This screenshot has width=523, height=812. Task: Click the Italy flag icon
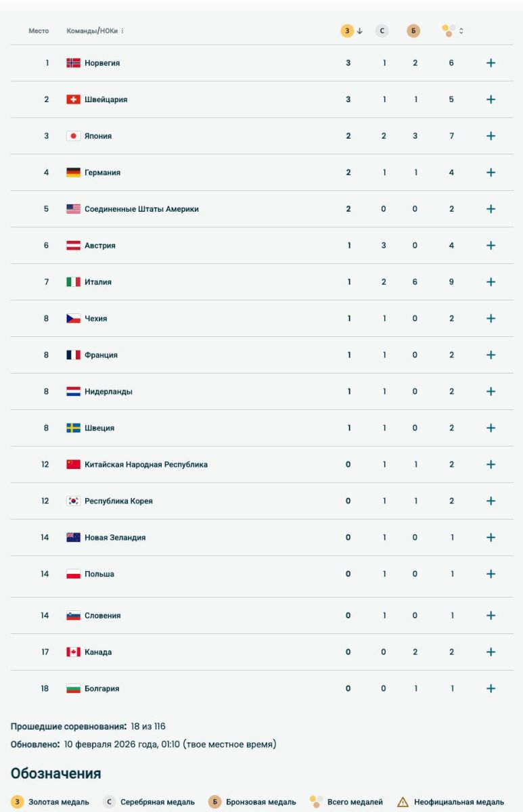[73, 282]
